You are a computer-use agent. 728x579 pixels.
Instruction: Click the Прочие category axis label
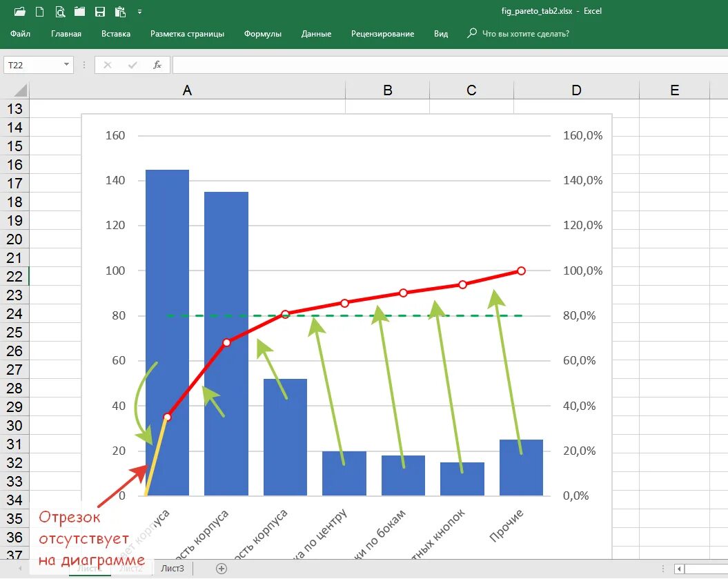[x=506, y=526]
